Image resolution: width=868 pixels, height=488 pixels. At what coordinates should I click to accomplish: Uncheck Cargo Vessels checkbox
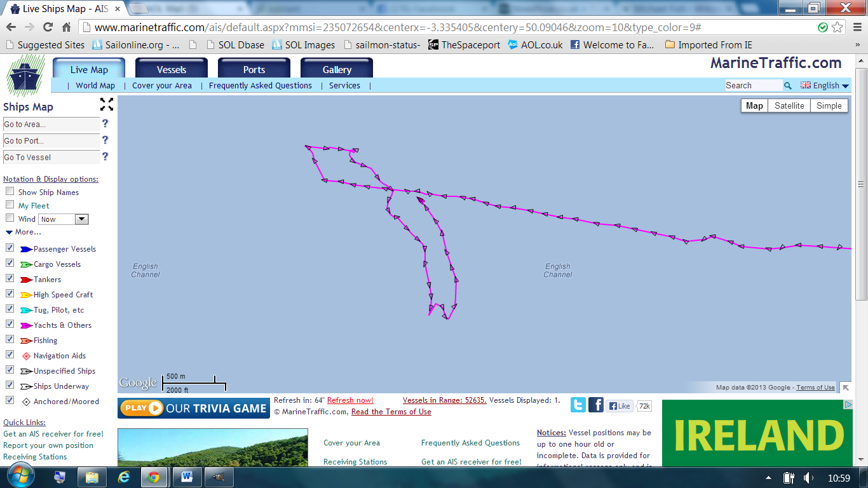click(10, 263)
